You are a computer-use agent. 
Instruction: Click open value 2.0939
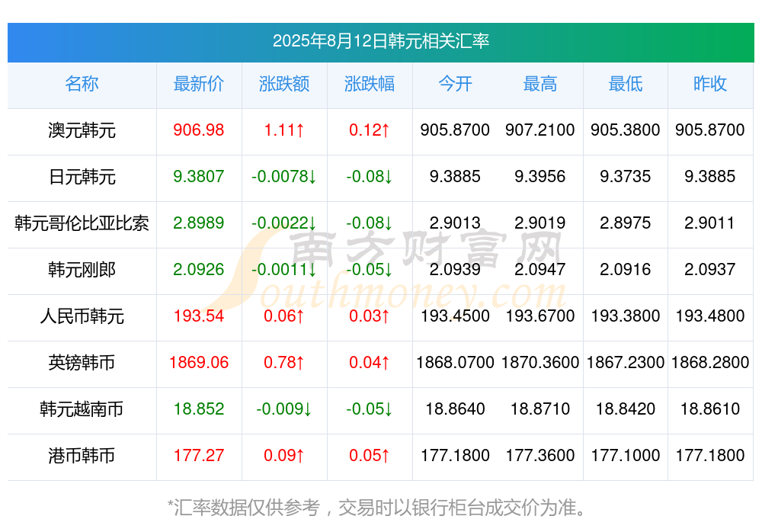pos(455,269)
